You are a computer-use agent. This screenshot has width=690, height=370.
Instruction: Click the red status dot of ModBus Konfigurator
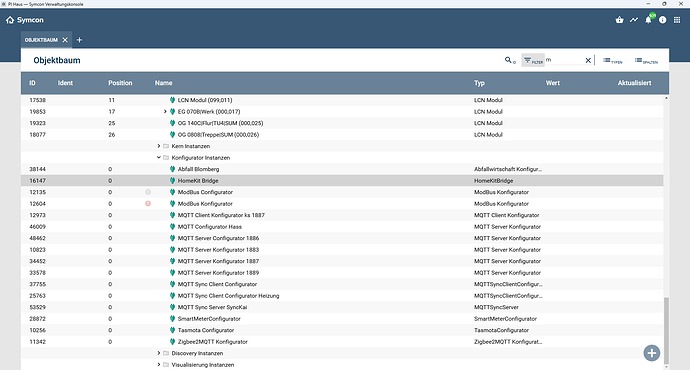pos(148,204)
